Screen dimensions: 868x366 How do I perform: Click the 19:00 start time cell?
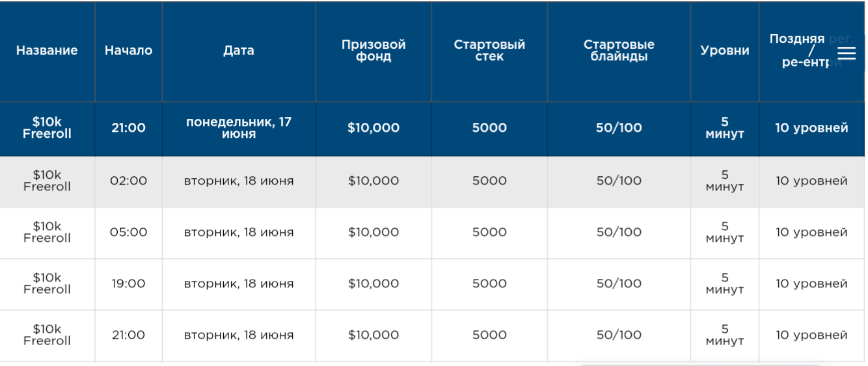coord(128,283)
